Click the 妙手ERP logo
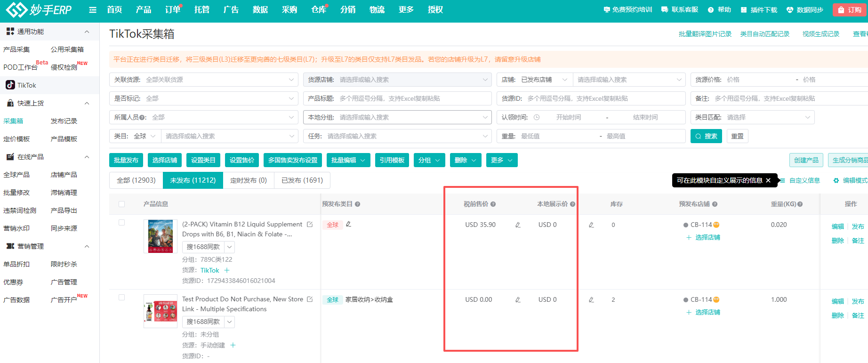 coord(39,9)
